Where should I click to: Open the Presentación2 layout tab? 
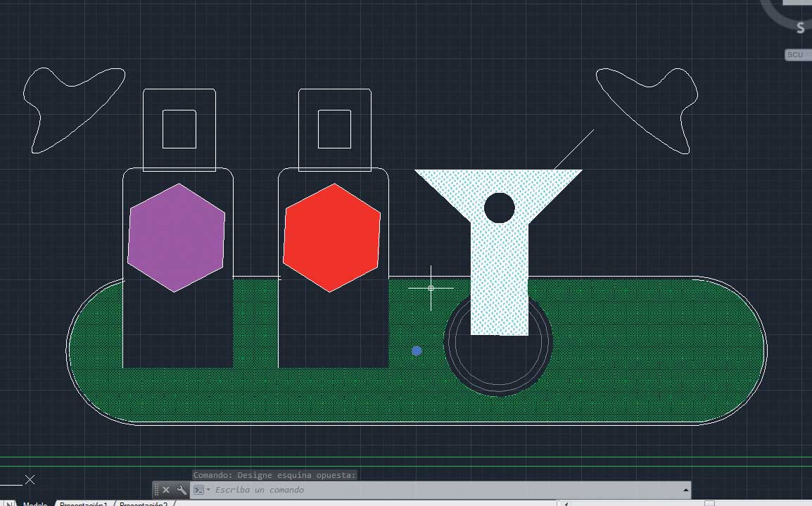143,504
